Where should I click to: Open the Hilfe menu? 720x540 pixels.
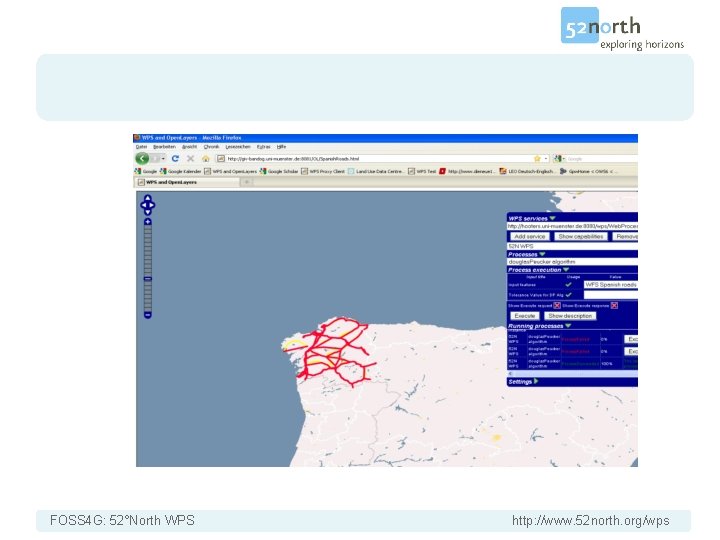click(281, 146)
